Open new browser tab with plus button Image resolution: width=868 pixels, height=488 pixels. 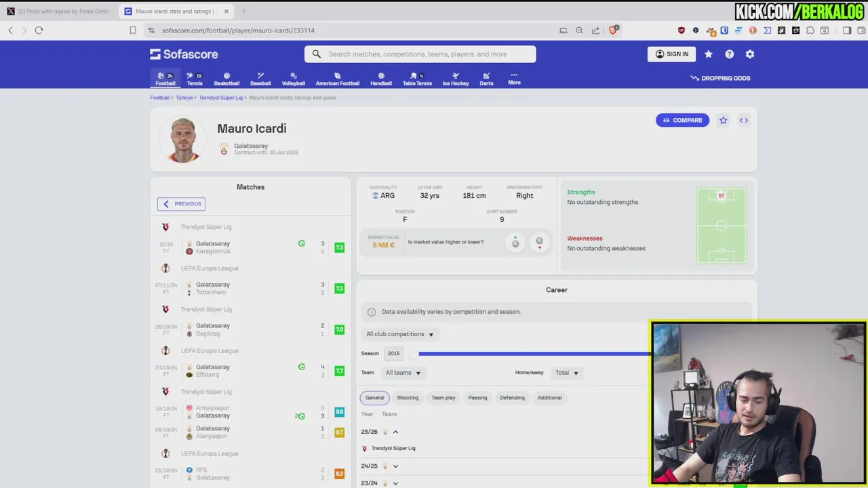pos(243,11)
